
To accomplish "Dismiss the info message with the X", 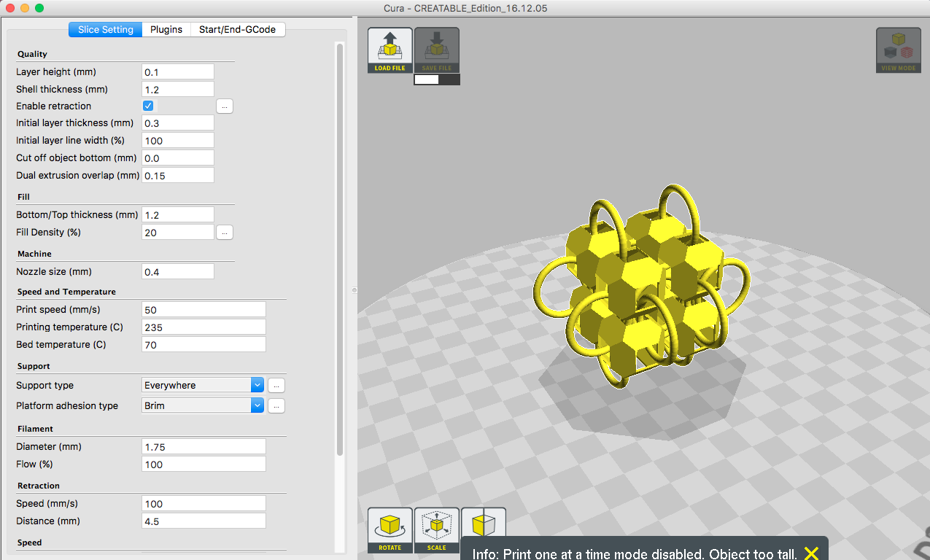I will click(x=811, y=553).
